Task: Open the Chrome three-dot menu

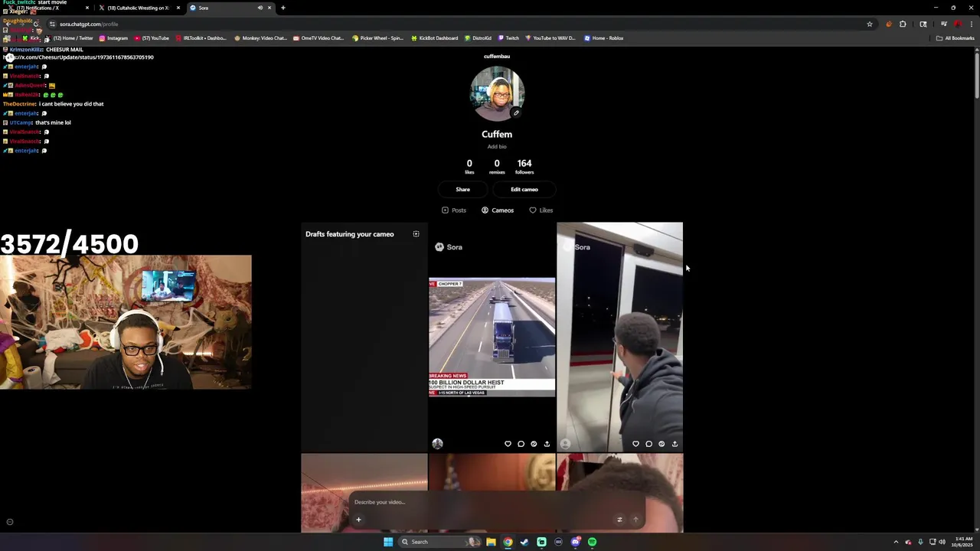Action: [971, 24]
